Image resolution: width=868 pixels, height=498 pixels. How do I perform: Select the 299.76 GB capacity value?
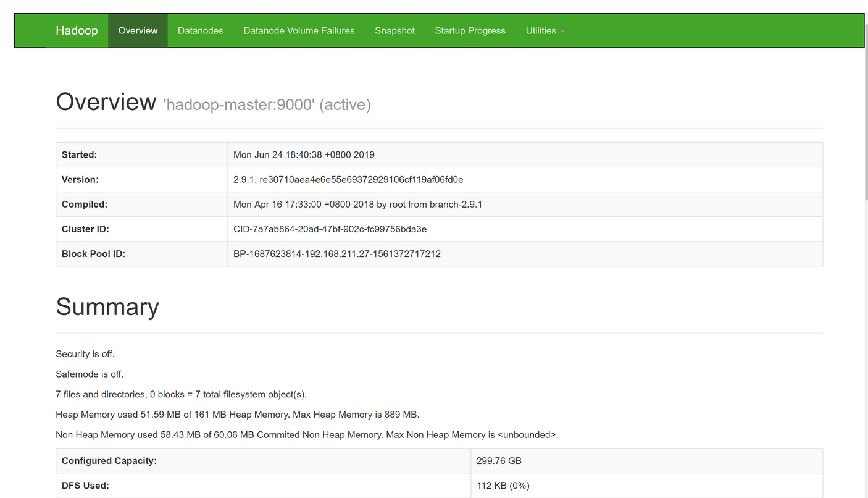(x=499, y=461)
